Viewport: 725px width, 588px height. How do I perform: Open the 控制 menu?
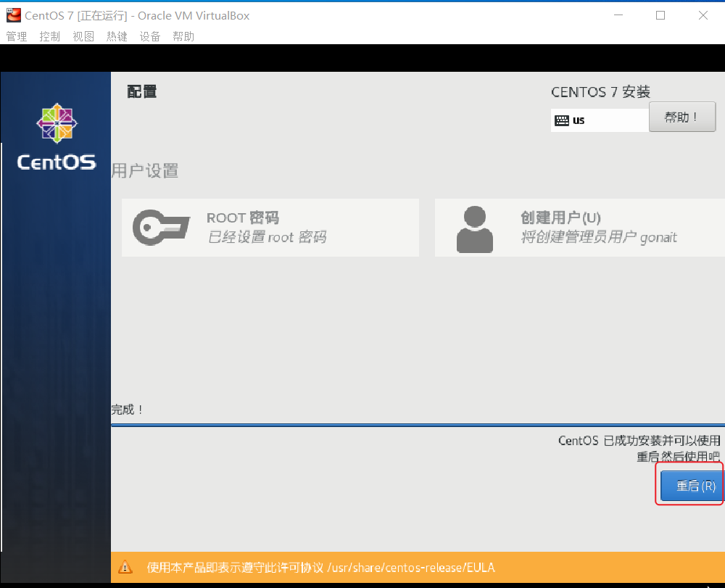click(x=49, y=36)
